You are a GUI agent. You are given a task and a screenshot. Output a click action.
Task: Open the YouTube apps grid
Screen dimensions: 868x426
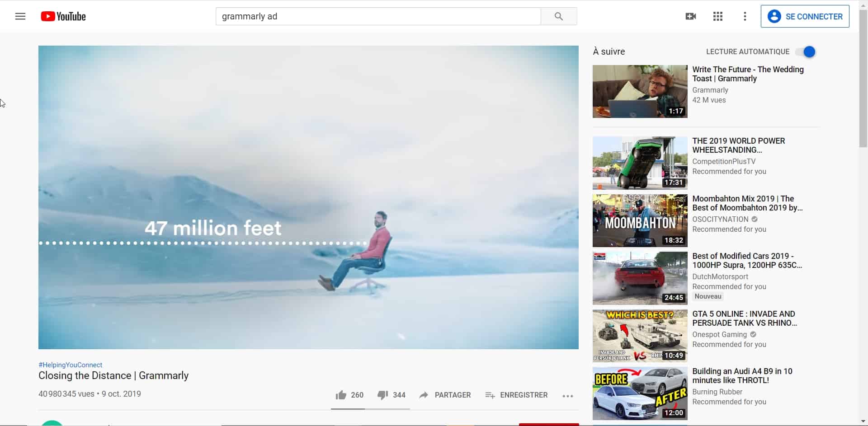pyautogui.click(x=718, y=17)
